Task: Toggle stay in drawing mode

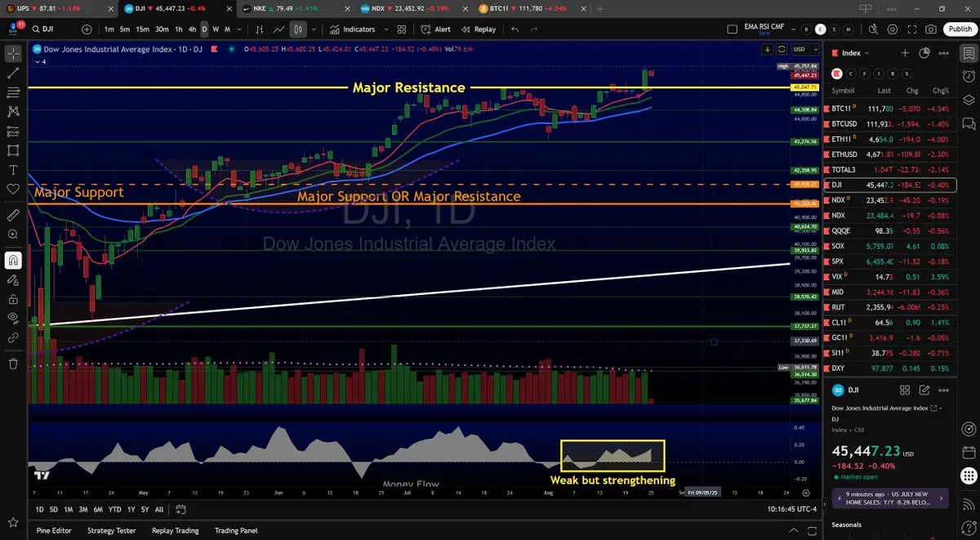Action: click(13, 279)
